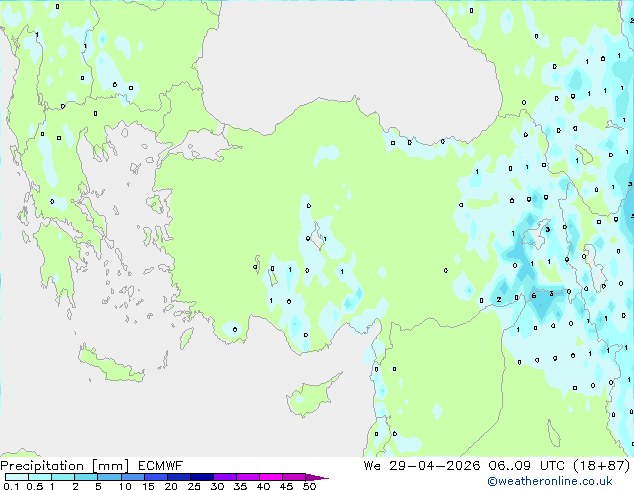The image size is (634, 490).
Task: Click the '[mm]' unit label
Action: (x=111, y=466)
